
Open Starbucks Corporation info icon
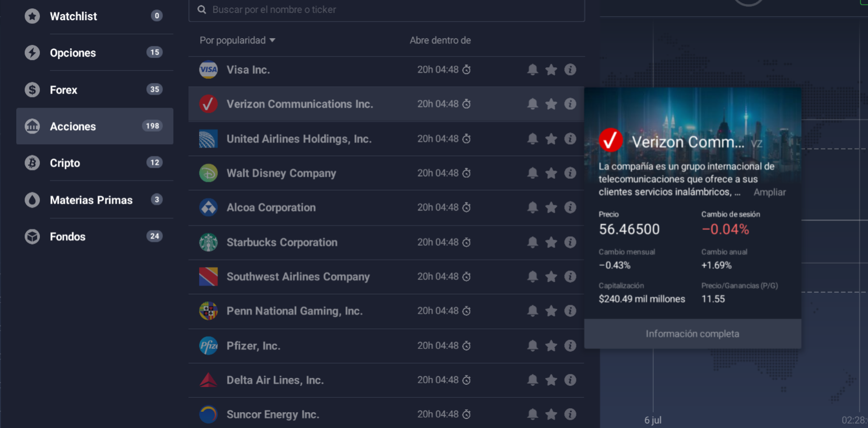click(x=570, y=242)
